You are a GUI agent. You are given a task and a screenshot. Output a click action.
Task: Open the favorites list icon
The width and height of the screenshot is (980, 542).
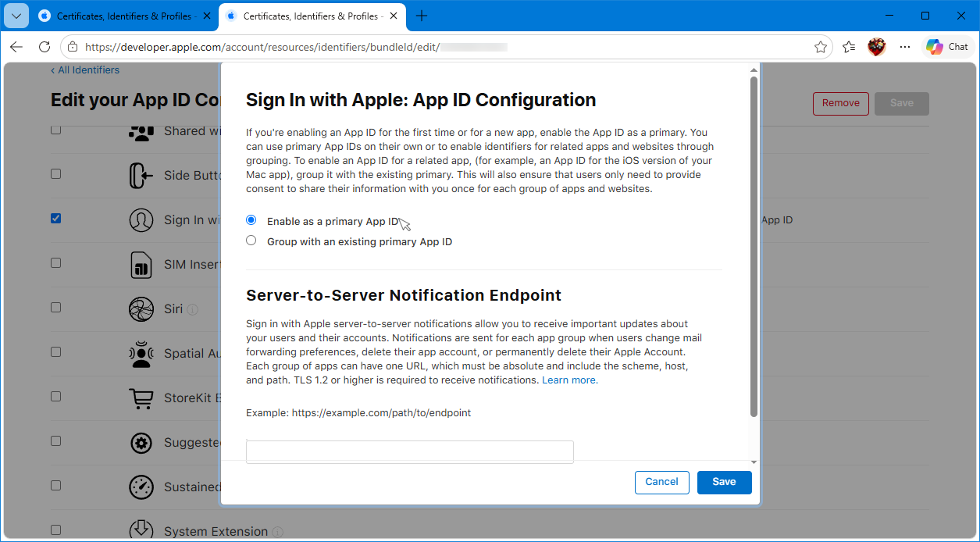[x=849, y=47]
